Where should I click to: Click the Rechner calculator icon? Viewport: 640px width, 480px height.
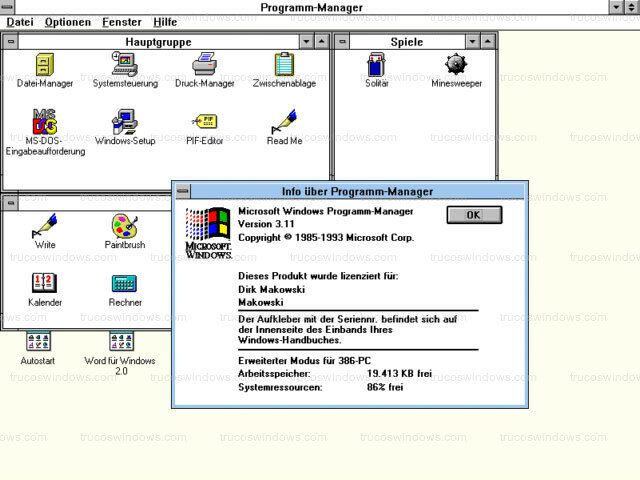pos(124,283)
